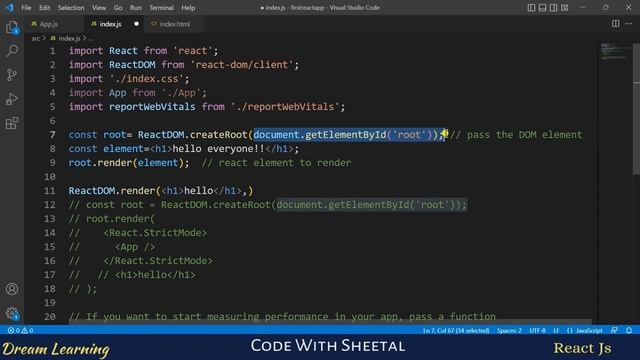
Task: Toggle secondary side bar layout icon
Action: pyautogui.click(x=553, y=7)
